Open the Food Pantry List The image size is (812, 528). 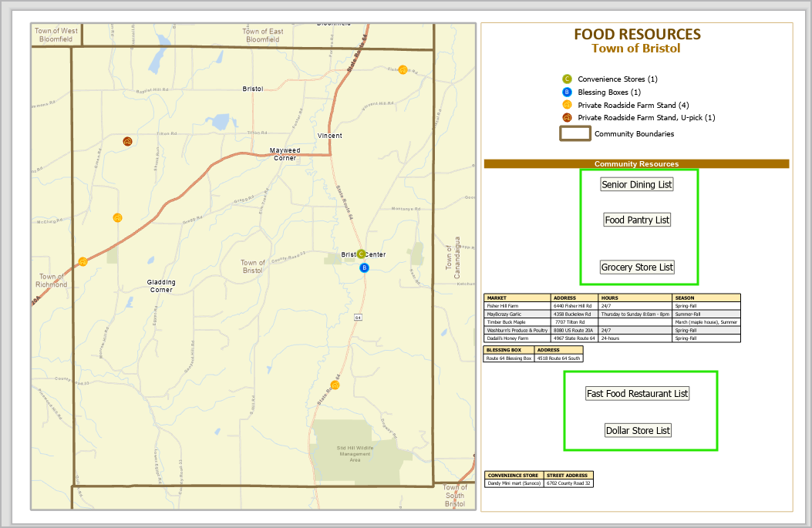[x=637, y=220]
